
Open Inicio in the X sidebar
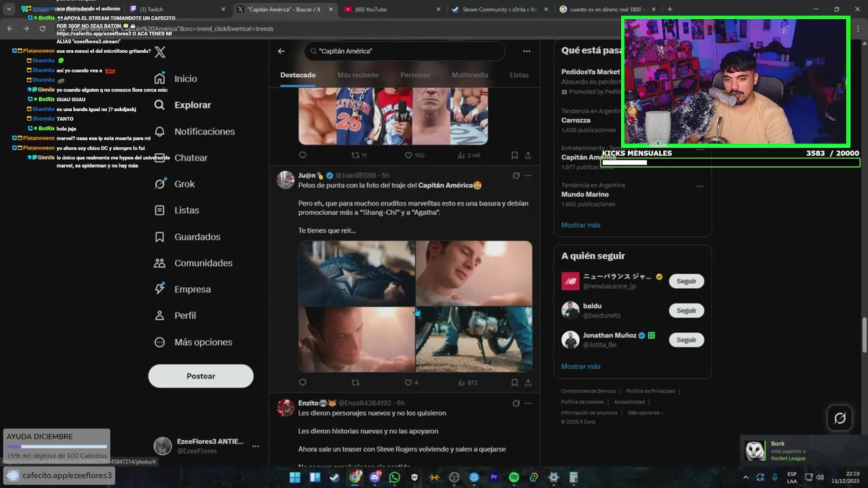(x=176, y=79)
